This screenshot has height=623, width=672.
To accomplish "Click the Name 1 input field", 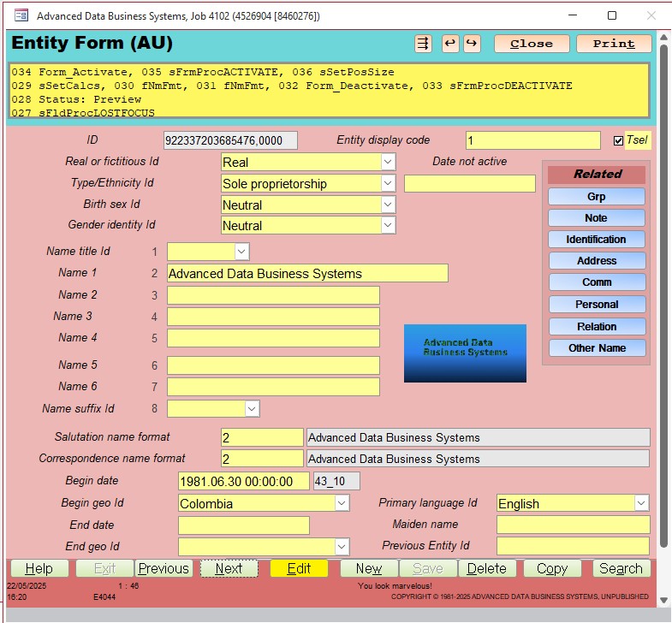I will click(307, 273).
